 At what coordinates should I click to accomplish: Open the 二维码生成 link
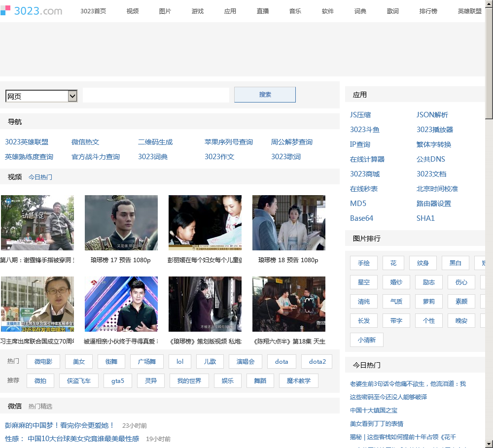pyautogui.click(x=155, y=142)
